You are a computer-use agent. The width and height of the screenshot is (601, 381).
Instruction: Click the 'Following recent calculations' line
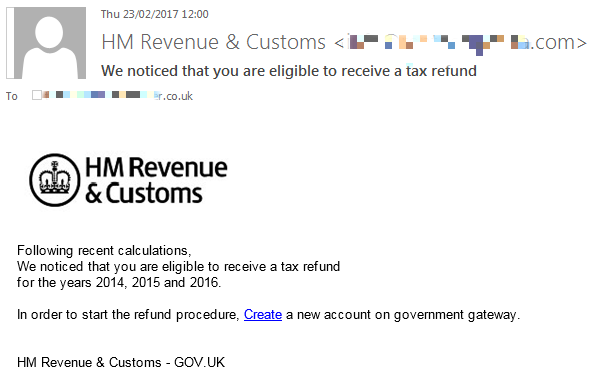[104, 250]
